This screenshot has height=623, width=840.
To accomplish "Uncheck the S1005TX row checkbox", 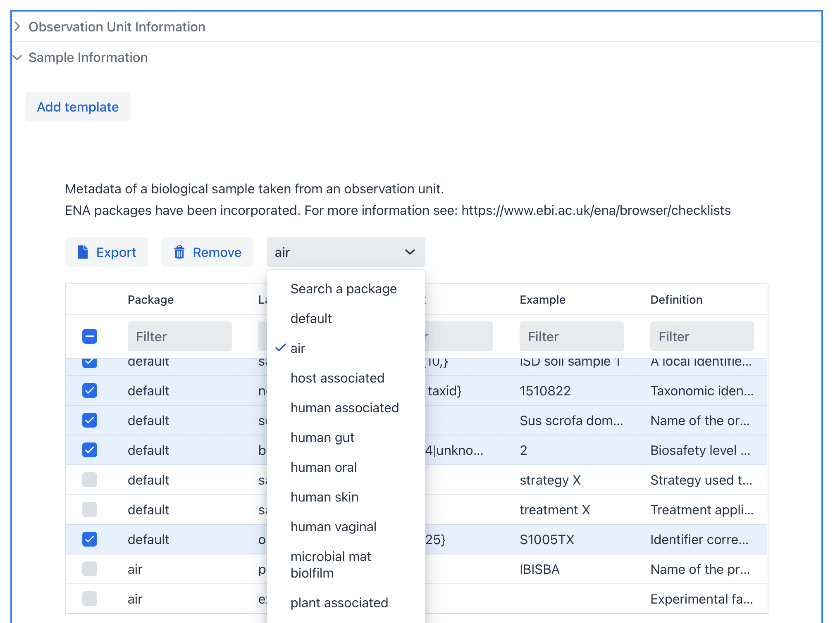I will click(90, 539).
